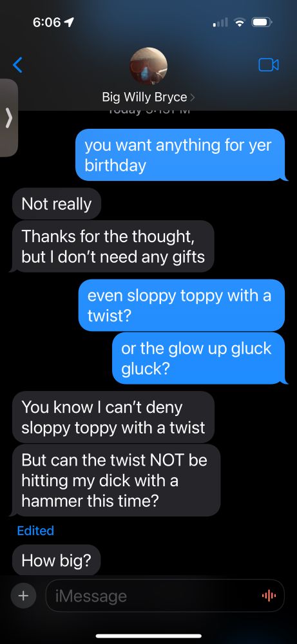
Task: Tap the home indicator bar
Action: [x=148, y=636]
